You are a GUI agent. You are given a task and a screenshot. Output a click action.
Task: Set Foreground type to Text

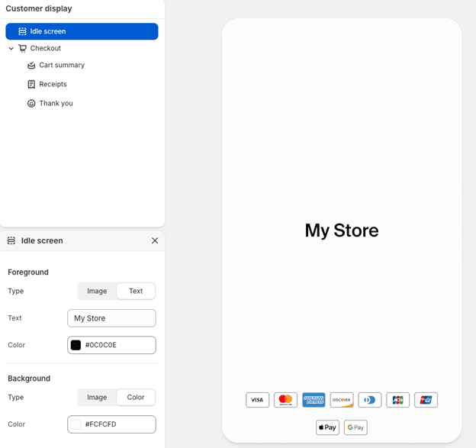(x=136, y=291)
